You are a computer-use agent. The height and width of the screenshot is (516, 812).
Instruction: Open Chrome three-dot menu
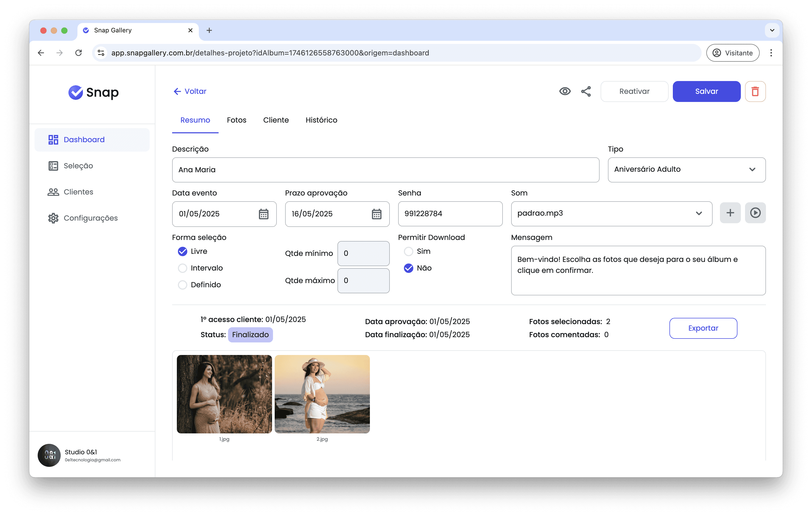pyautogui.click(x=771, y=53)
